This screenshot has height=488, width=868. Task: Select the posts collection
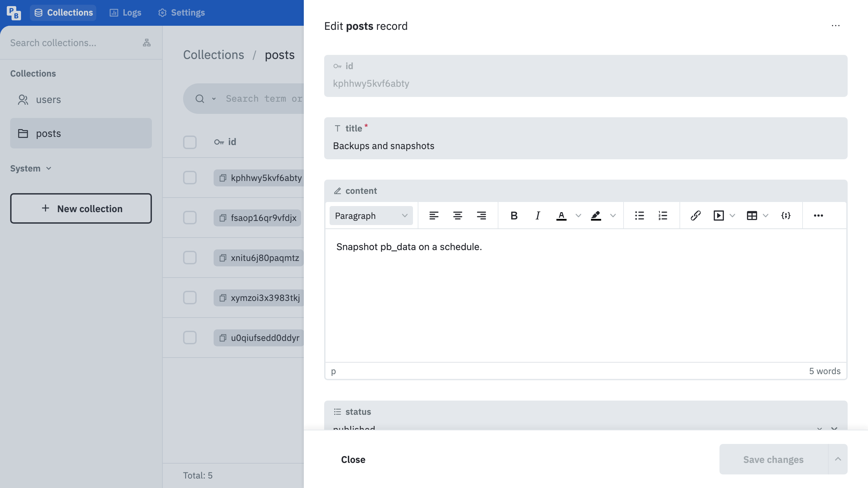tap(81, 133)
